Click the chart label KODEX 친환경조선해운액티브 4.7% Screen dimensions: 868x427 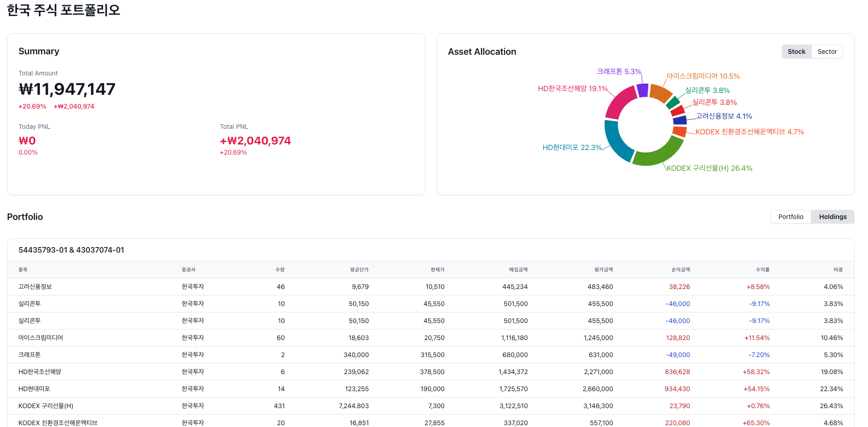coord(750,132)
